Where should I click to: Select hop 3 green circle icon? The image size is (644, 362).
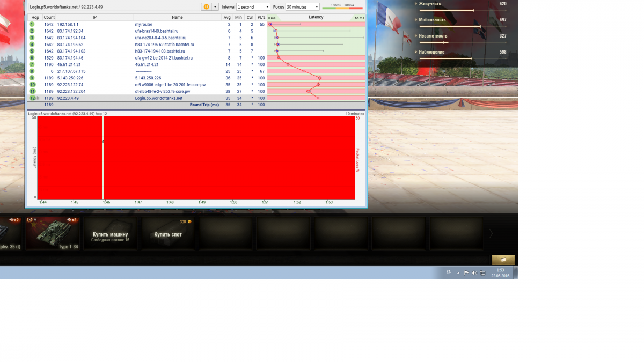tap(32, 38)
